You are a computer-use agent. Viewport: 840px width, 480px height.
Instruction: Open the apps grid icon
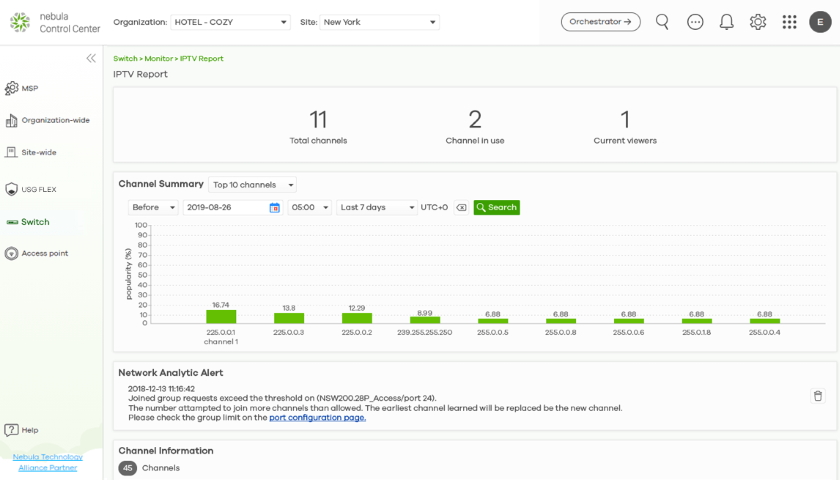[789, 22]
